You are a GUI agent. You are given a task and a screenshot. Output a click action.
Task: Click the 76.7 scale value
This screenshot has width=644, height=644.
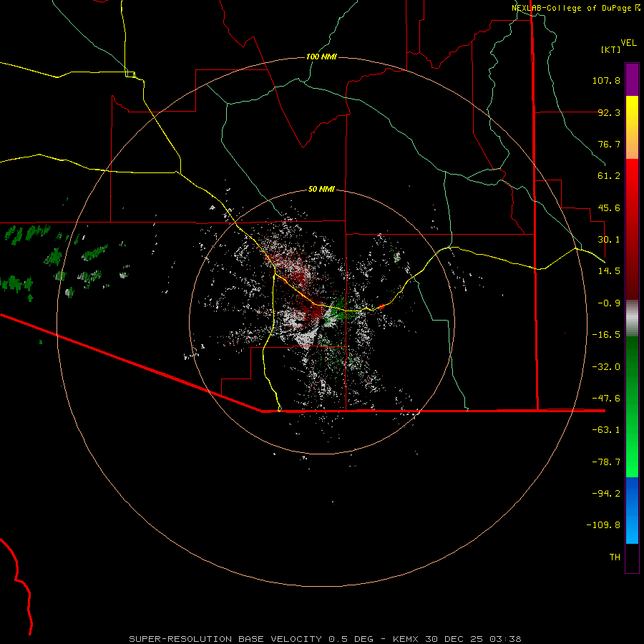[x=609, y=144]
